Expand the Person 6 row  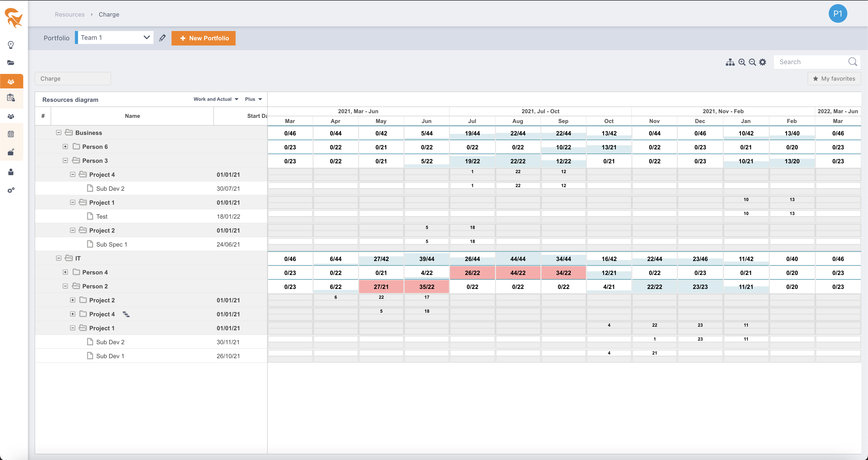pyautogui.click(x=65, y=147)
